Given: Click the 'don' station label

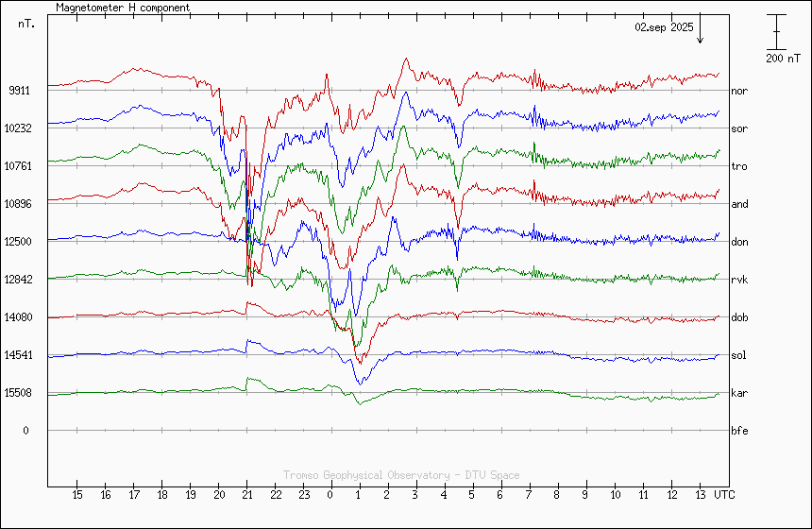Looking at the screenshot, I should click(x=739, y=242).
